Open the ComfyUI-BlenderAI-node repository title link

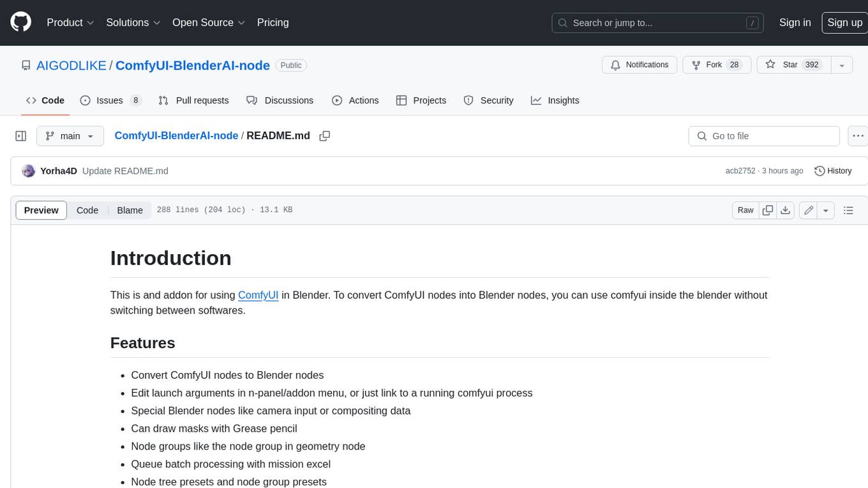[192, 65]
